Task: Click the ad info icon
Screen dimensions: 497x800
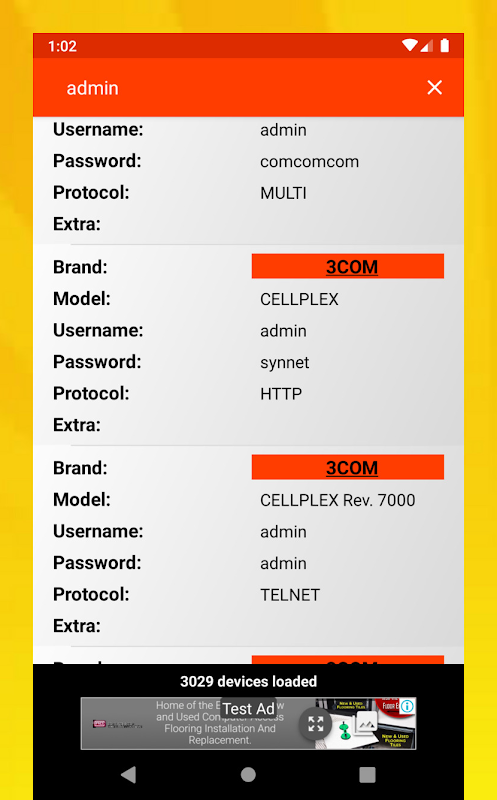Action: (x=407, y=706)
